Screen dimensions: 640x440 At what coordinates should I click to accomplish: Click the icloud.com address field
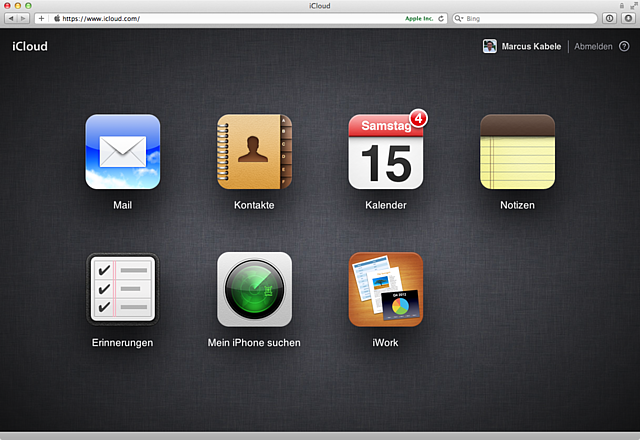(x=241, y=18)
